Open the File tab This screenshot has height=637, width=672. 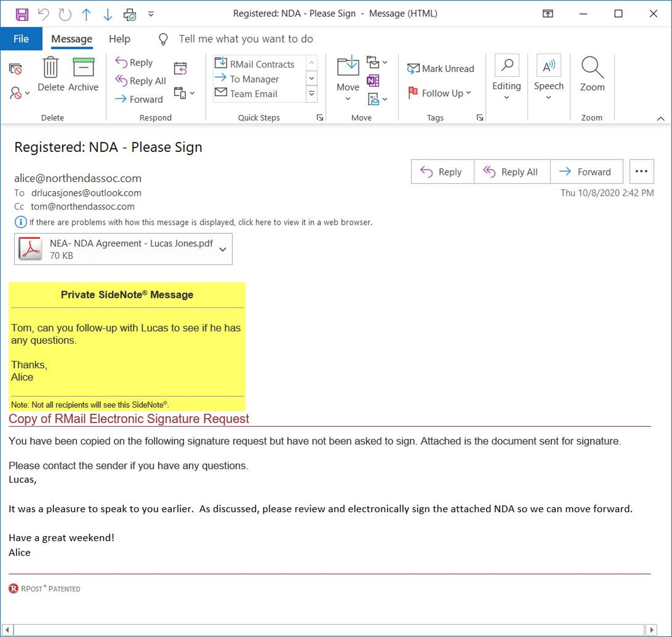pyautogui.click(x=21, y=39)
